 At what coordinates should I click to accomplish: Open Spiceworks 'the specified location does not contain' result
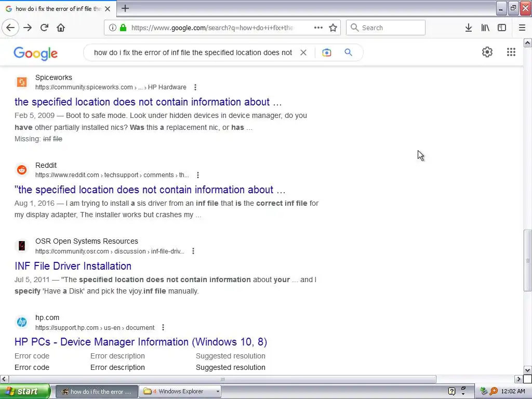point(148,102)
